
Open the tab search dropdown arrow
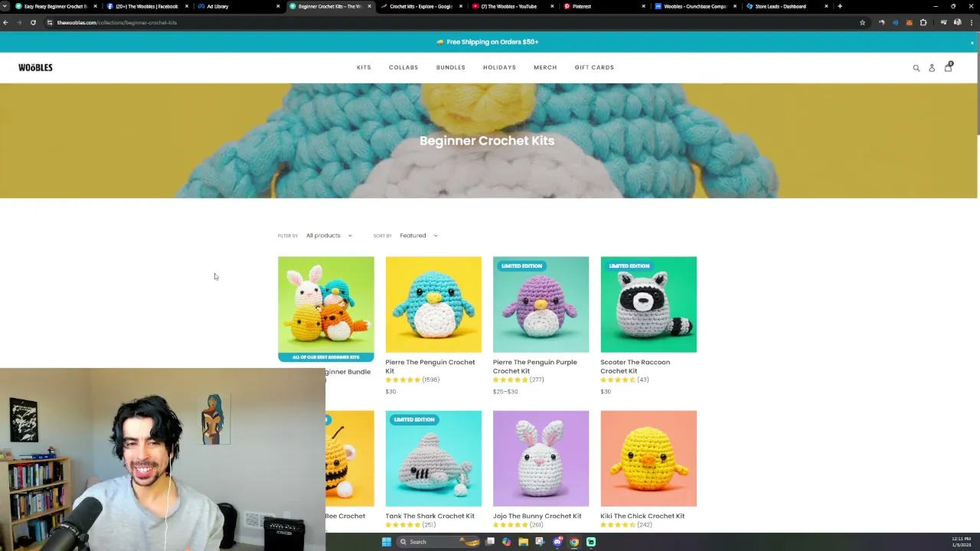tap(5, 6)
